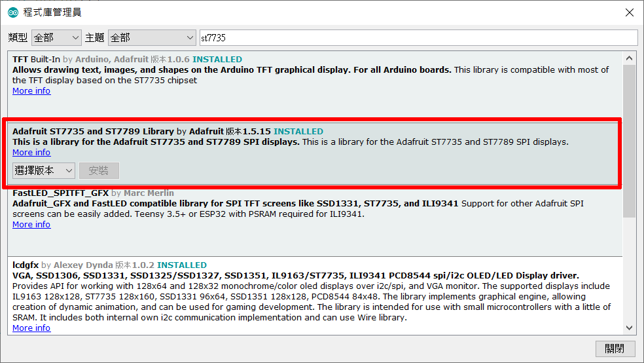Click INSTALLED label of version 1.0.6
Image resolution: width=644 pixels, height=363 pixels.
click(x=217, y=59)
